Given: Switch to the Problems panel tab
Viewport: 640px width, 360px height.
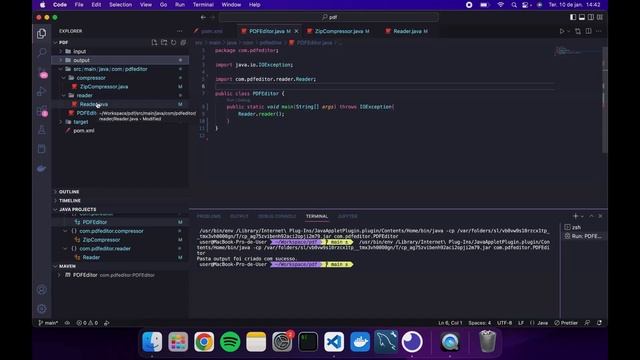Looking at the screenshot, I should [209, 216].
